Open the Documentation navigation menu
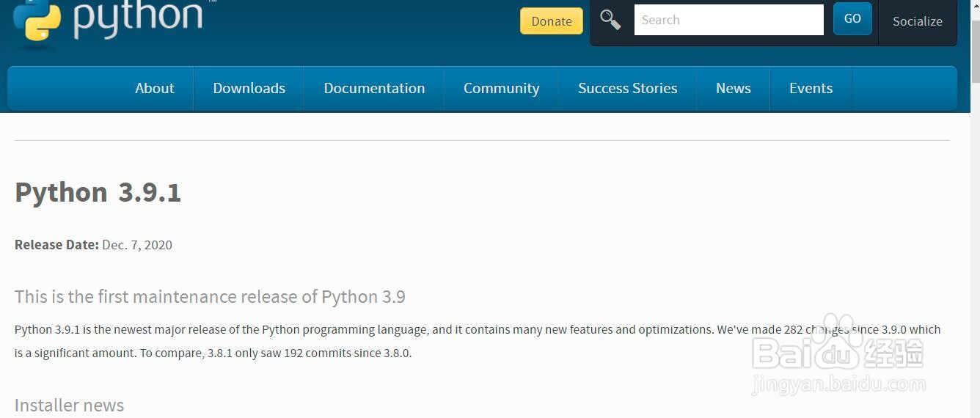Image resolution: width=980 pixels, height=418 pixels. 374,88
